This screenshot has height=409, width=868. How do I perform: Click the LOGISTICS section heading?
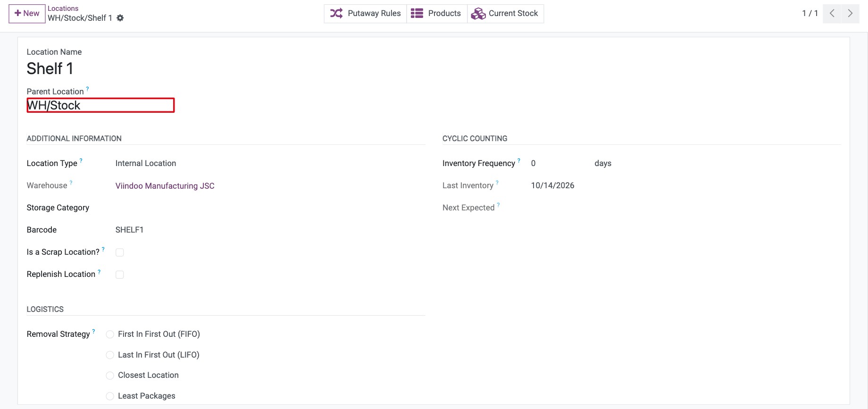point(45,309)
